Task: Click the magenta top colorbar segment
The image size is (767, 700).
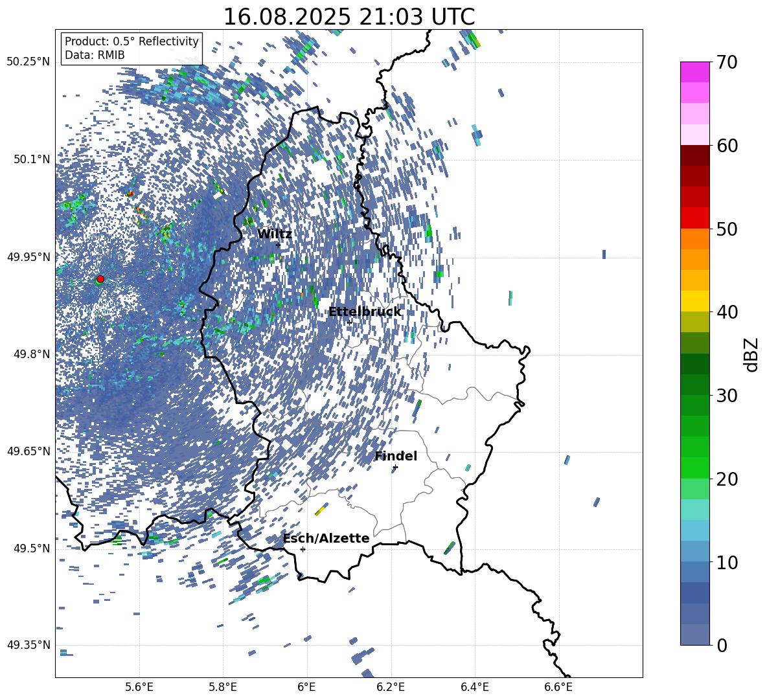Action: coord(694,73)
